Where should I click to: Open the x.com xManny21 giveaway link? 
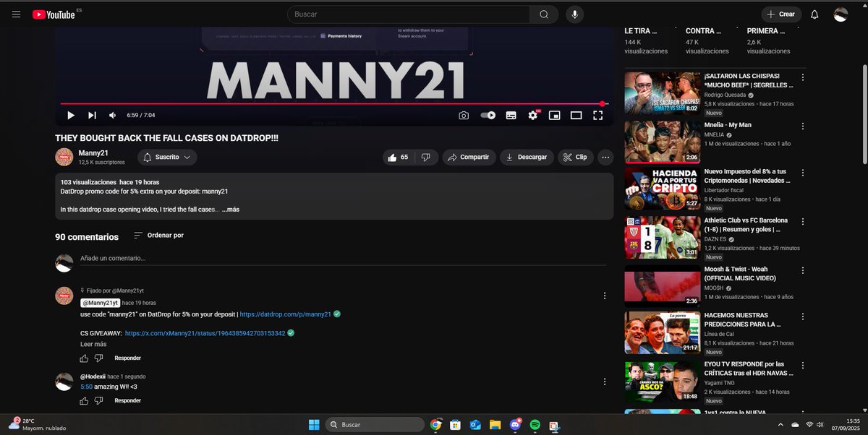(x=205, y=333)
